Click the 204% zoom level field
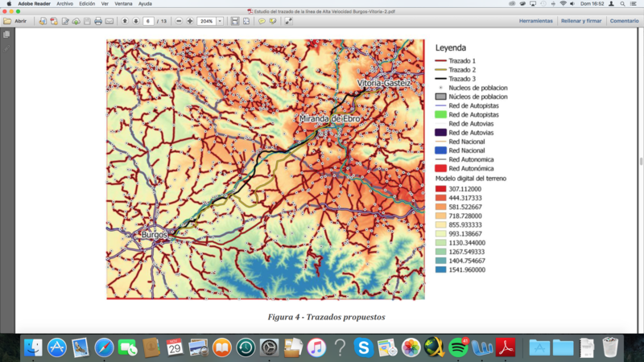This screenshot has height=362, width=644. tap(207, 21)
